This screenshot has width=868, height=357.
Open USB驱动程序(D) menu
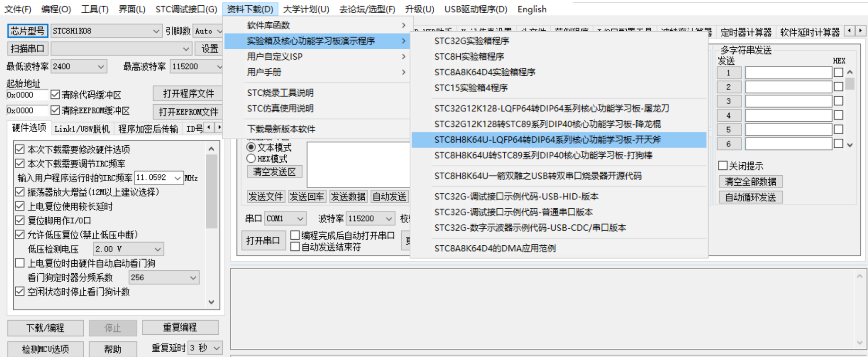click(x=476, y=9)
